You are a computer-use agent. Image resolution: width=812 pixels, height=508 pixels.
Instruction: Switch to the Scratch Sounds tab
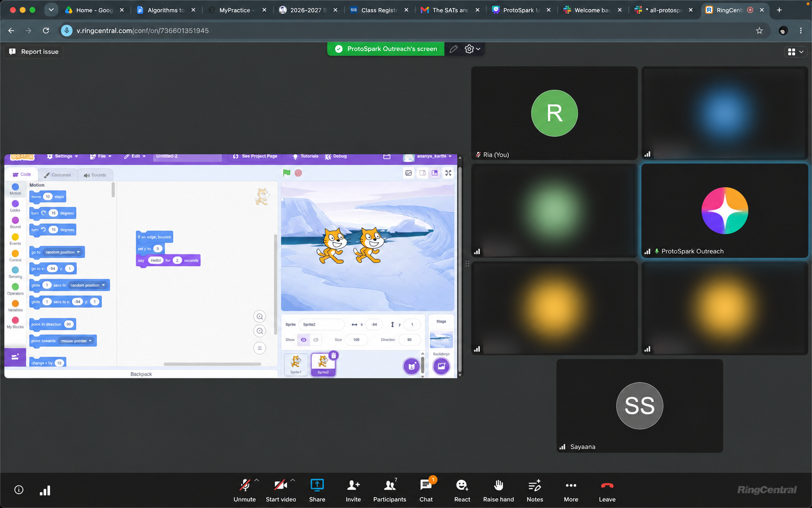pyautogui.click(x=95, y=175)
